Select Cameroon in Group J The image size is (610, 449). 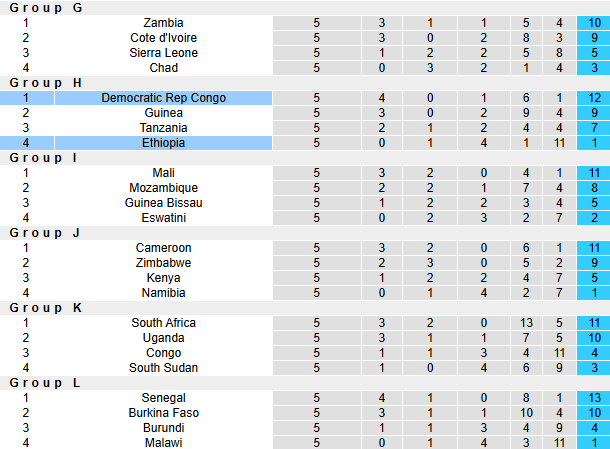click(163, 248)
